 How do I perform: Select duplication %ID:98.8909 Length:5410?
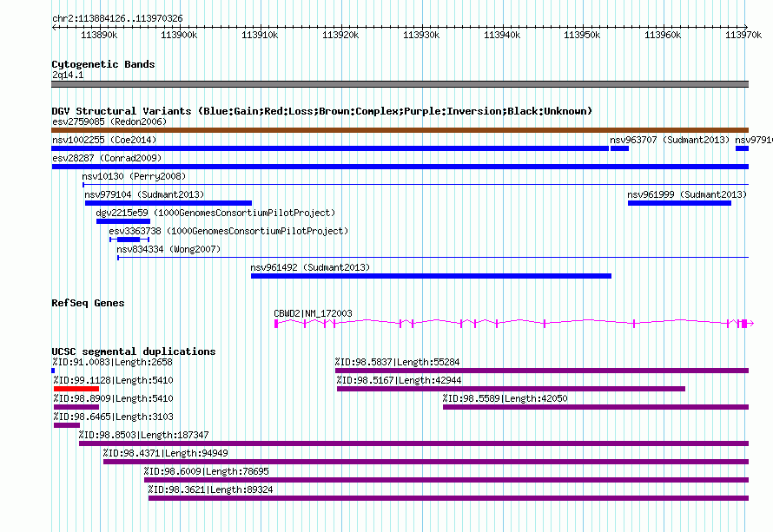point(76,407)
